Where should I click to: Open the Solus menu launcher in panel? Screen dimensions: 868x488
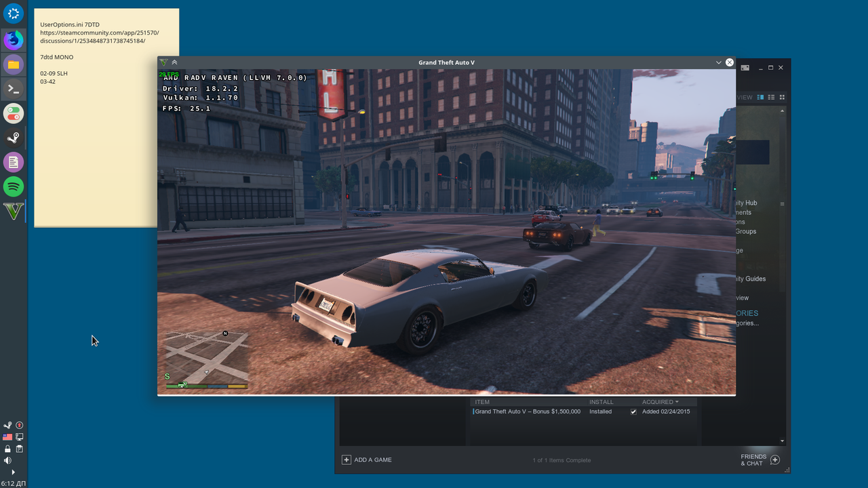(x=14, y=13)
